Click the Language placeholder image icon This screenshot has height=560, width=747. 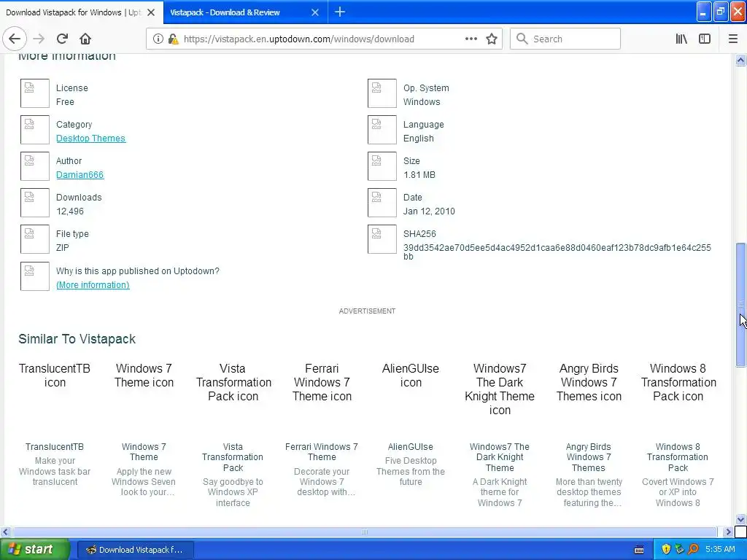[382, 130]
